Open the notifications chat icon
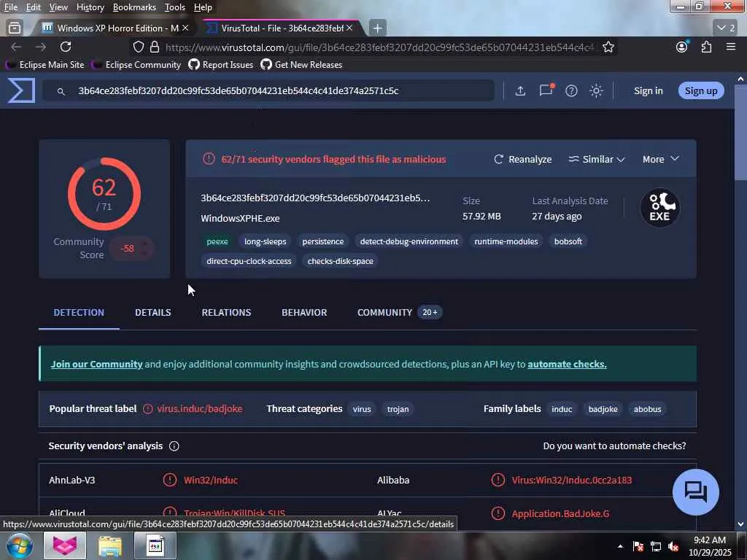The image size is (747, 560). (546, 90)
